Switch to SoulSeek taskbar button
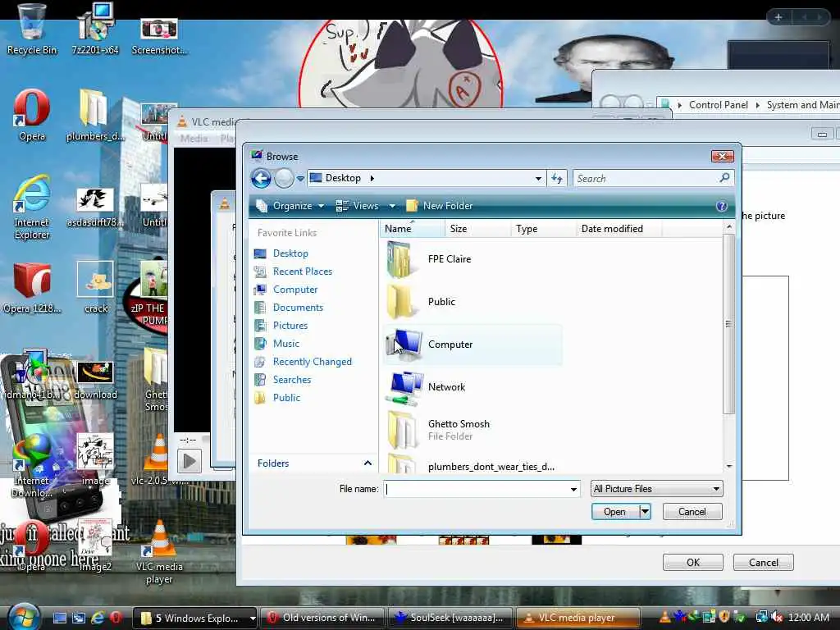This screenshot has height=630, width=840. pos(450,618)
